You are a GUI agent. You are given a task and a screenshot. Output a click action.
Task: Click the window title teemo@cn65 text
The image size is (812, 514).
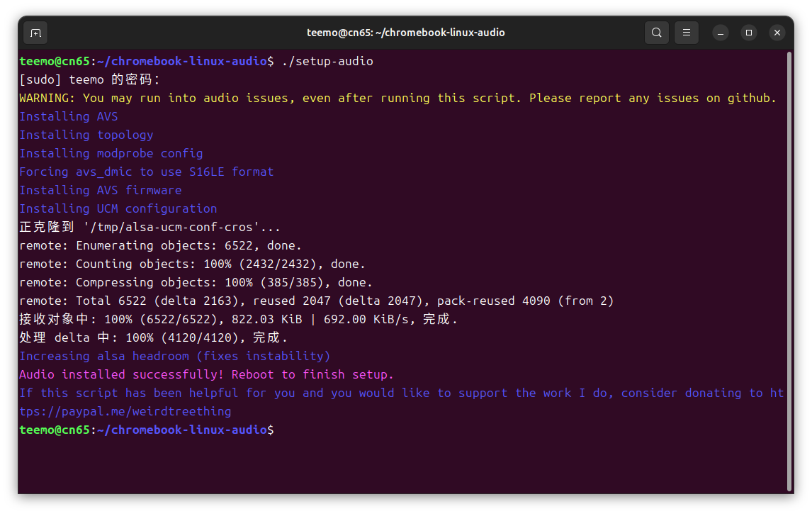405,33
